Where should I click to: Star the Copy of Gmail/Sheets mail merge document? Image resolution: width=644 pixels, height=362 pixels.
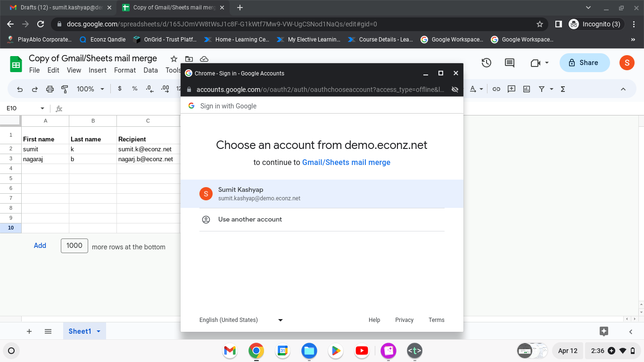pyautogui.click(x=173, y=59)
